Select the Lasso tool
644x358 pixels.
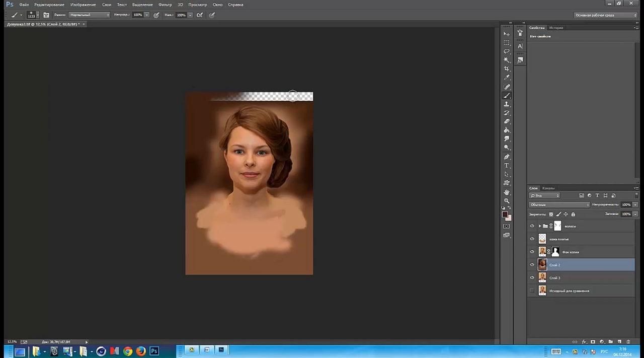click(x=507, y=51)
